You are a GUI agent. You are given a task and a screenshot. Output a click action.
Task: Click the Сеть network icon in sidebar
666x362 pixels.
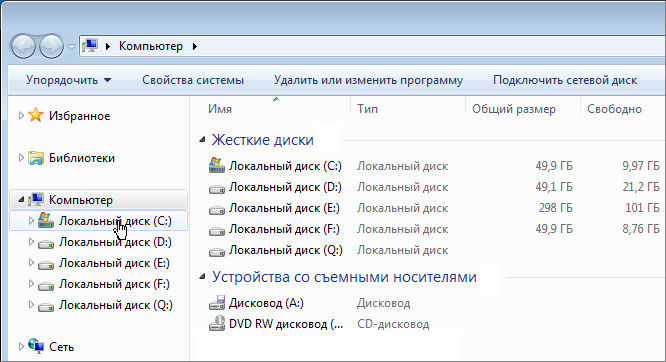[36, 346]
